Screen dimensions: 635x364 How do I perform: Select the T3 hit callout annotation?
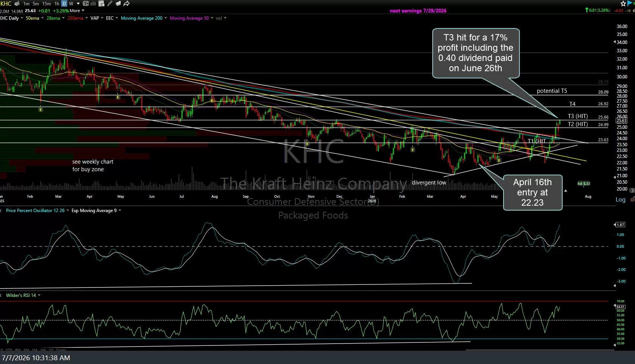coord(476,53)
